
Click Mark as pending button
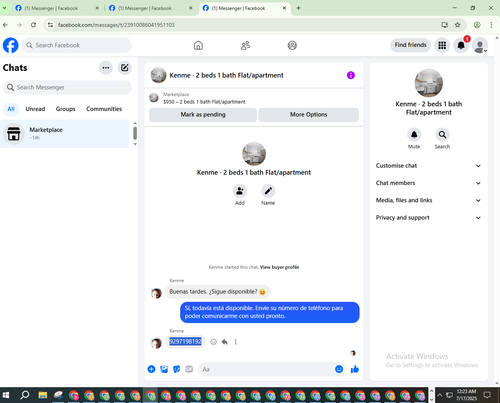(203, 115)
